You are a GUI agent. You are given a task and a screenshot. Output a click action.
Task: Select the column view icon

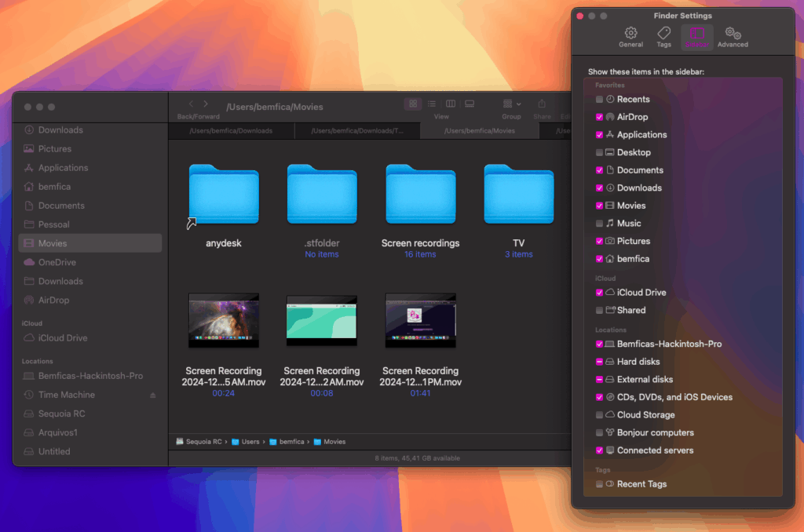coord(451,104)
